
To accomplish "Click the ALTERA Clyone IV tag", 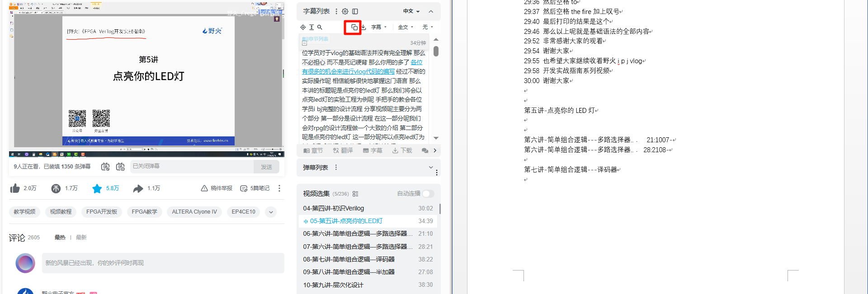I will point(194,212).
